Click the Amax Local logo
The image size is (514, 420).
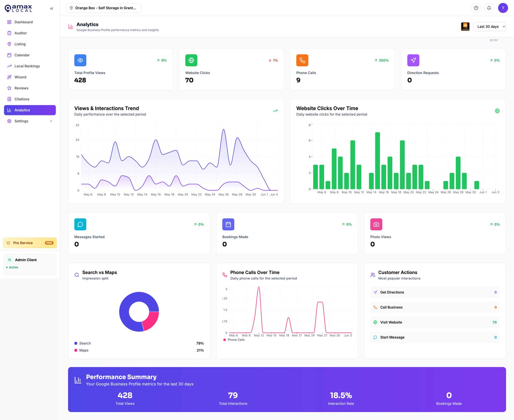(19, 8)
